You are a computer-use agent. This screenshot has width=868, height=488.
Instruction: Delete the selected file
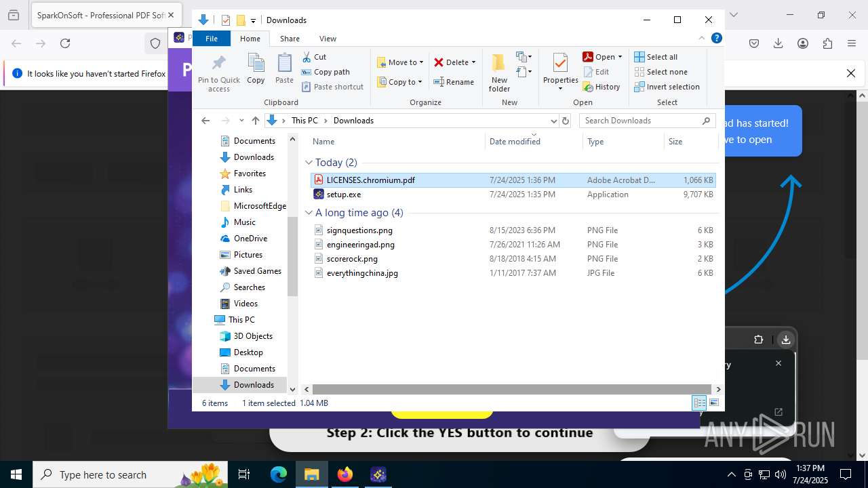tap(451, 62)
